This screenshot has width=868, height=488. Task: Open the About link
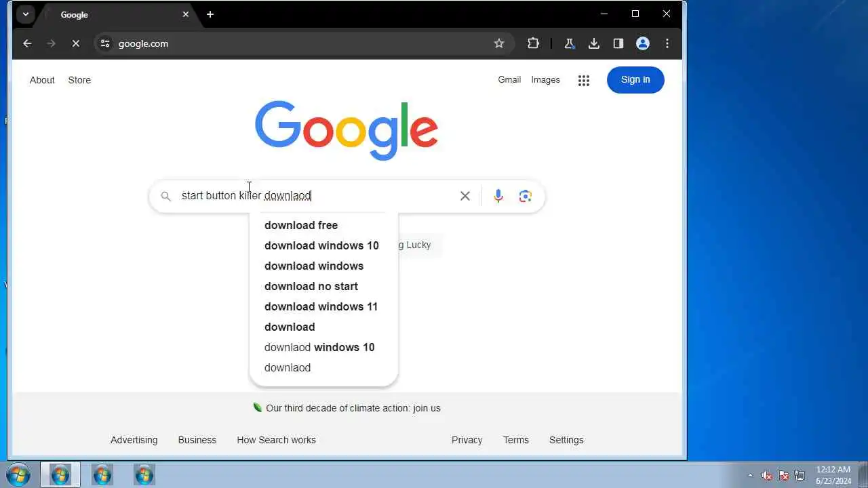[x=42, y=80]
